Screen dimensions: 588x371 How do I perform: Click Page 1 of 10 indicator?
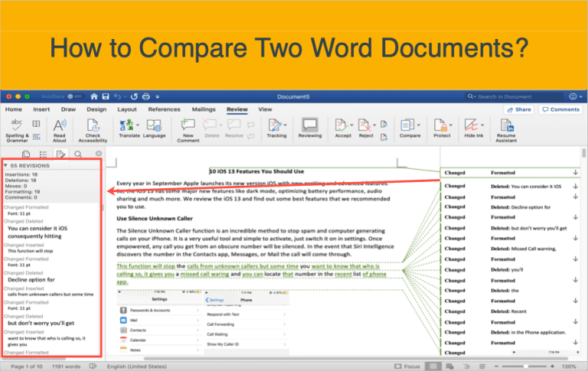tap(27, 366)
